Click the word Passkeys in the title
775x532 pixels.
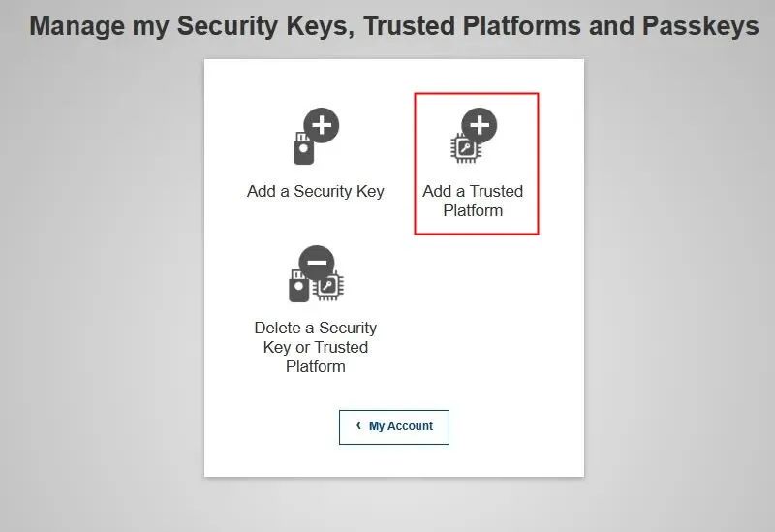click(x=700, y=26)
